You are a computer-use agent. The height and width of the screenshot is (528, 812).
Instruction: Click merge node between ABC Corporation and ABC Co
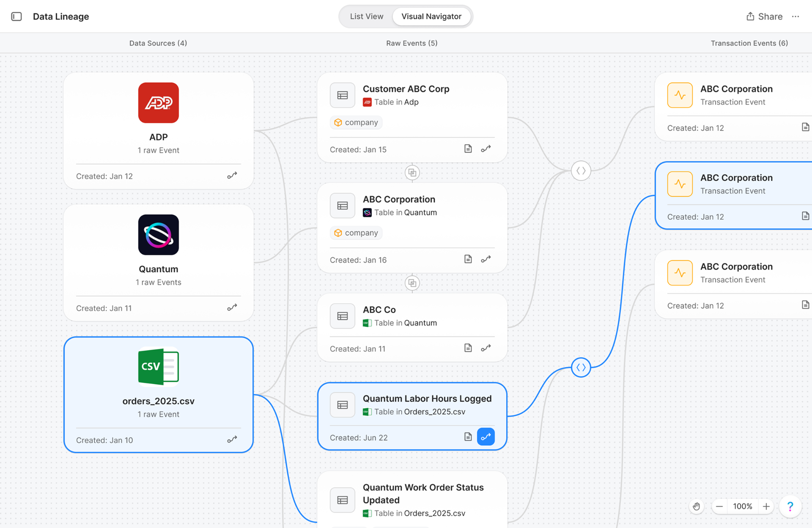412,283
